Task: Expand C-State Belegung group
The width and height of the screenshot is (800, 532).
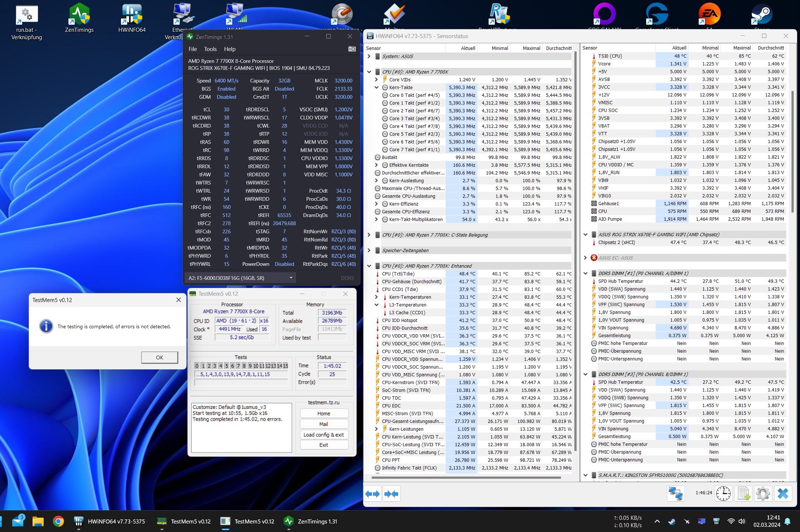Action: (369, 235)
